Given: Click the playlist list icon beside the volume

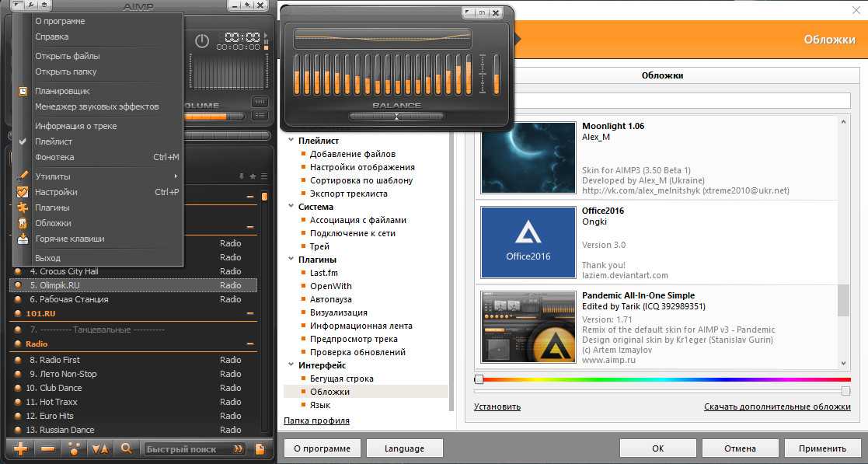Looking at the screenshot, I should point(260,115).
